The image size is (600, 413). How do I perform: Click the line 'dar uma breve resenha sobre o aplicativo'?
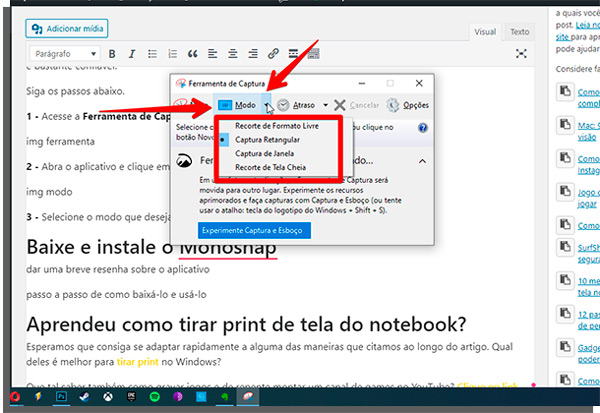click(x=118, y=269)
